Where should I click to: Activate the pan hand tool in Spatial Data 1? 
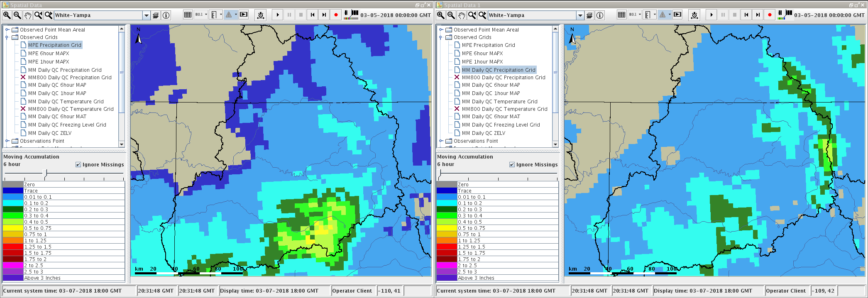(x=462, y=15)
